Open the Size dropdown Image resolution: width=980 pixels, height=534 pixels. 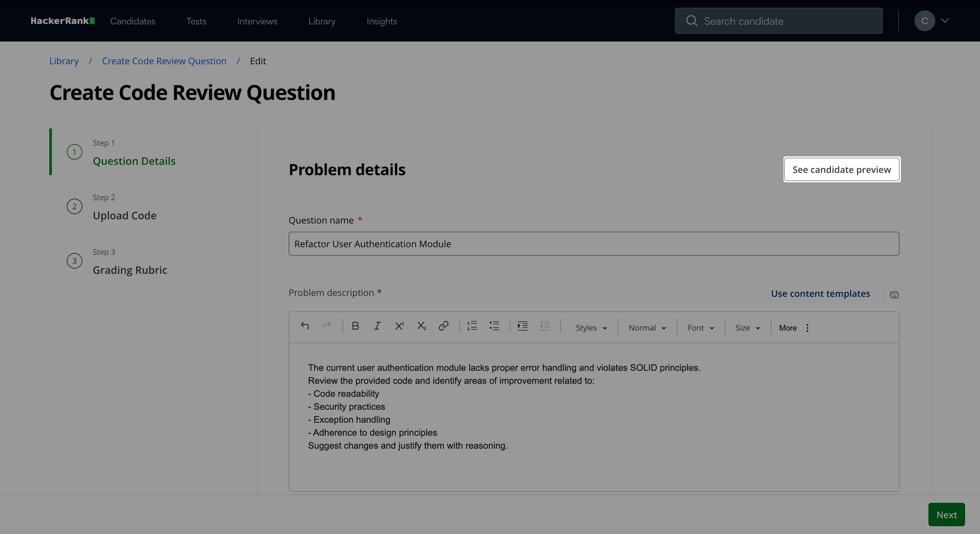(x=747, y=328)
